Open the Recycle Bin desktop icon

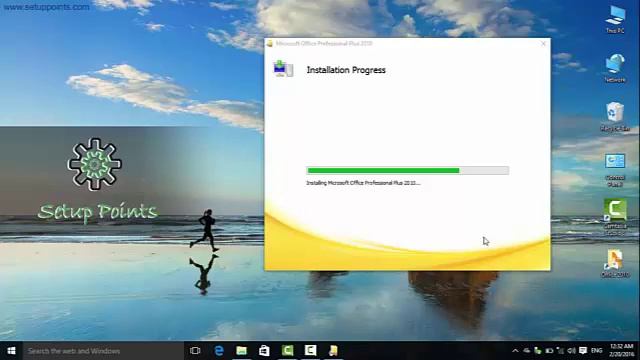615,116
